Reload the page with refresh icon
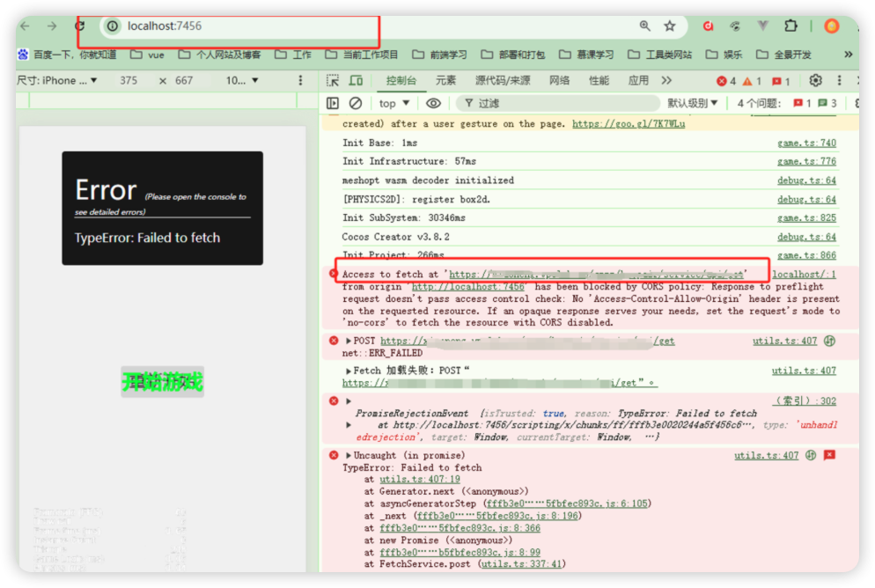Image resolution: width=875 pixels, height=588 pixels. 80,26
